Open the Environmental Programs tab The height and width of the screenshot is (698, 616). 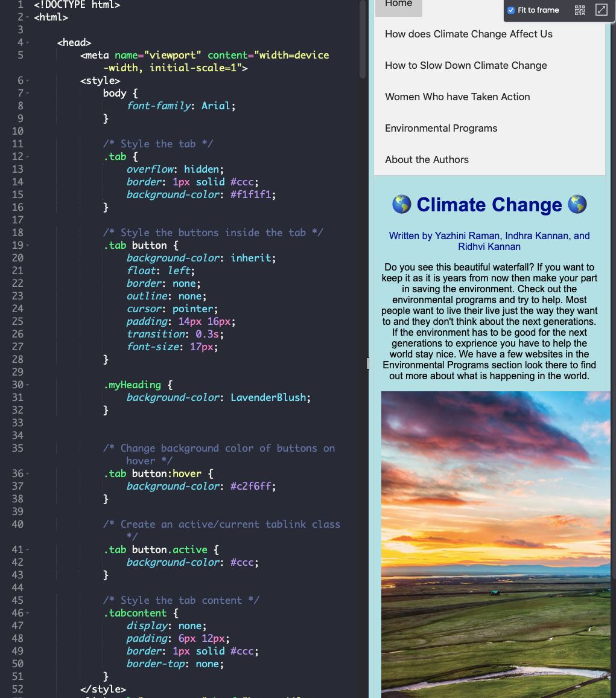point(441,128)
